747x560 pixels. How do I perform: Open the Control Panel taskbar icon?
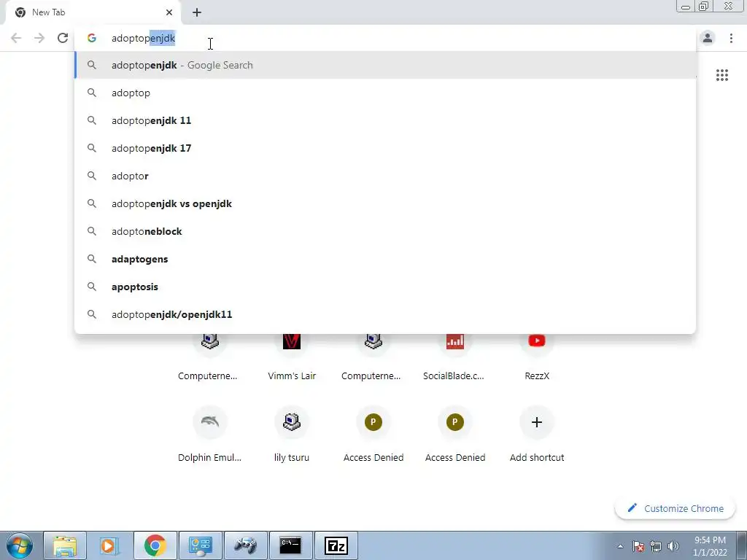click(200, 545)
